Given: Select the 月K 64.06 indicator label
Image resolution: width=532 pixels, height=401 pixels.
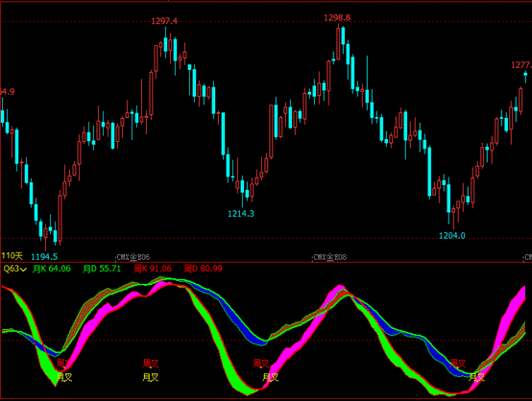Looking at the screenshot, I should point(52,269).
